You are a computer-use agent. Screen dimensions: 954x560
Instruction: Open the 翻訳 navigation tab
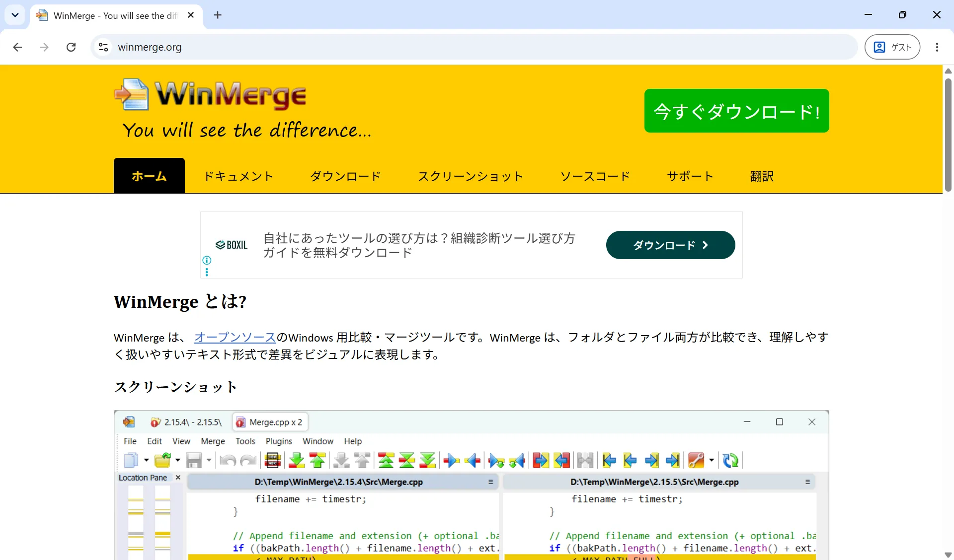[x=762, y=176]
